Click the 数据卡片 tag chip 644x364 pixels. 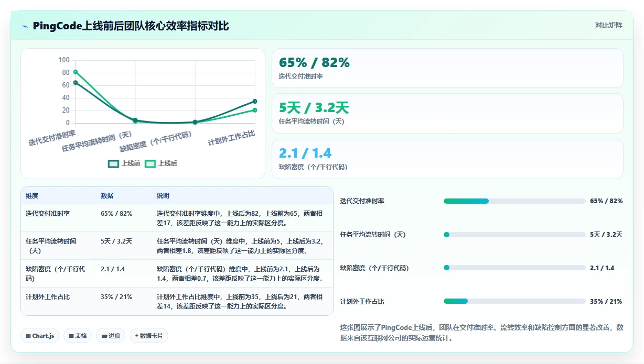click(149, 336)
